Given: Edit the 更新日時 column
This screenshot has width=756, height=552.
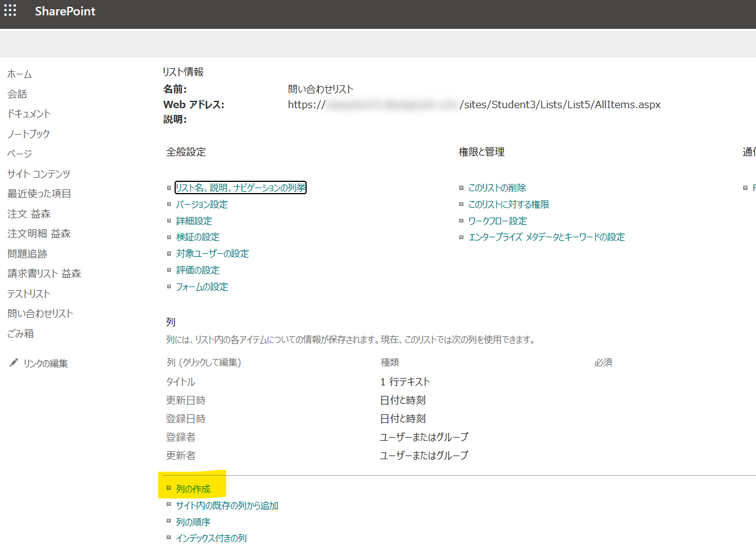Looking at the screenshot, I should tap(186, 400).
